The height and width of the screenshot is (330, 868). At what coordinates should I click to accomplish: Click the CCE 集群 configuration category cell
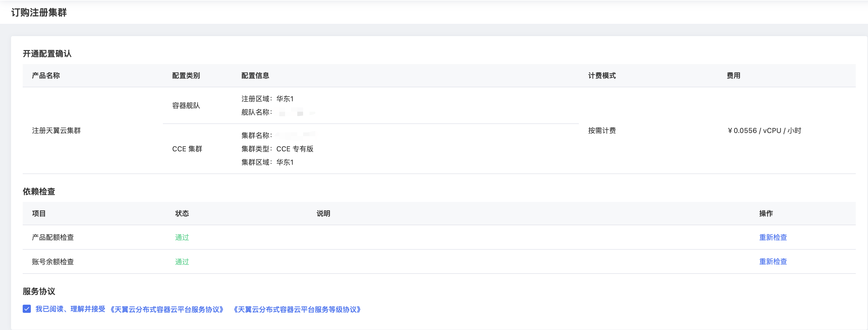pos(187,149)
